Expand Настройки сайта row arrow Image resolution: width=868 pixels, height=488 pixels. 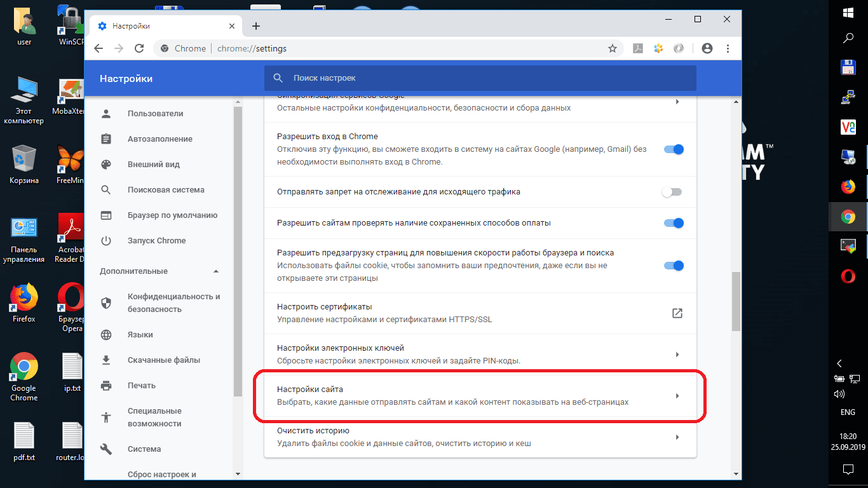click(x=677, y=396)
